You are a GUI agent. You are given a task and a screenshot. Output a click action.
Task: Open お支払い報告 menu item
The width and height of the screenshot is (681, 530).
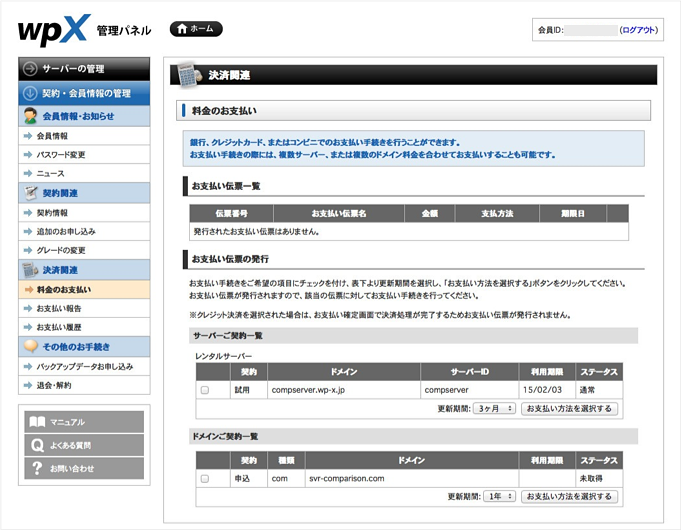[x=84, y=308]
